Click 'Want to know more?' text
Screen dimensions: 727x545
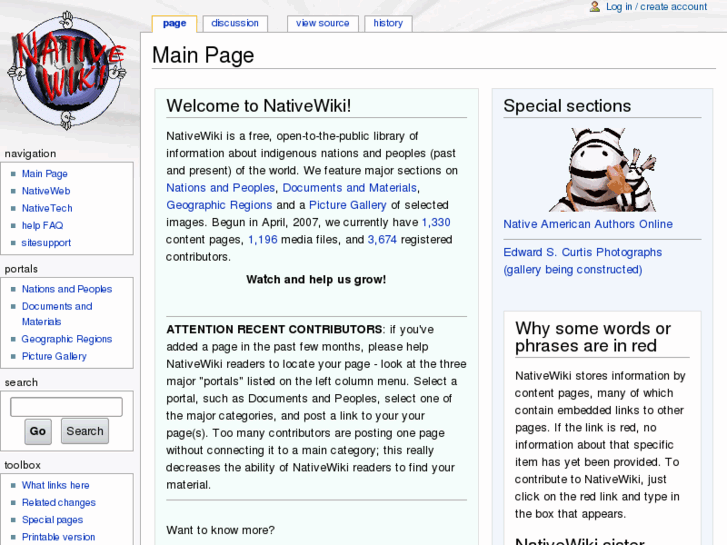221,530
